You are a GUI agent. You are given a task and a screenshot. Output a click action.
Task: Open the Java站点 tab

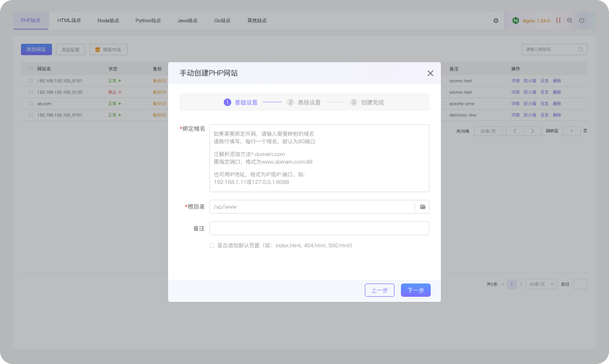[x=187, y=20]
